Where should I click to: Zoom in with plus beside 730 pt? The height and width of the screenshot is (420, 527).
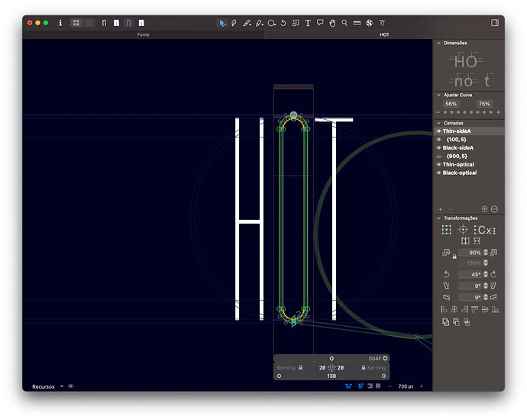[x=421, y=386]
